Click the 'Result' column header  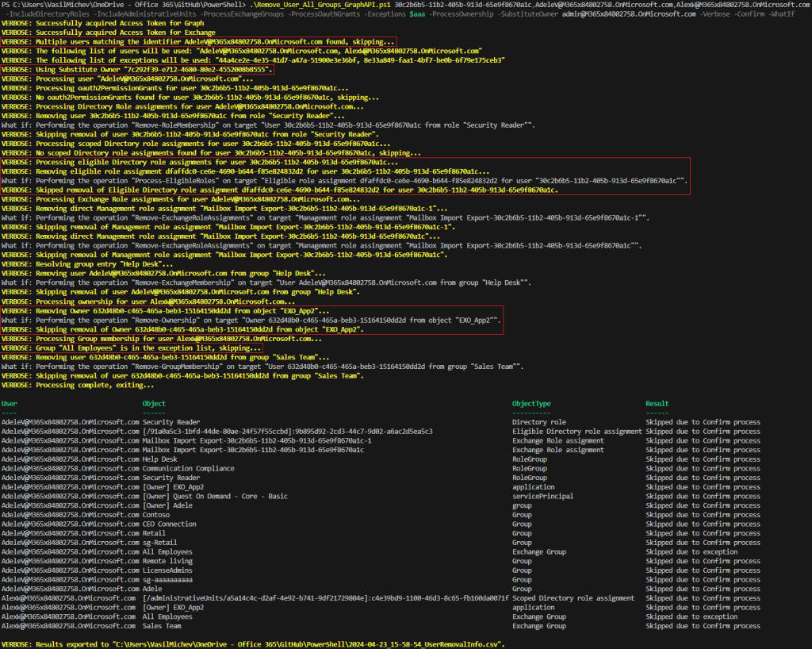657,404
